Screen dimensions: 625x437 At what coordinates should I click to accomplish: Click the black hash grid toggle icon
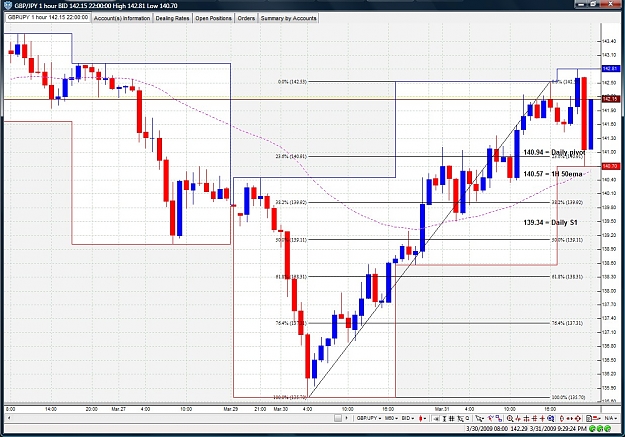(x=452, y=418)
